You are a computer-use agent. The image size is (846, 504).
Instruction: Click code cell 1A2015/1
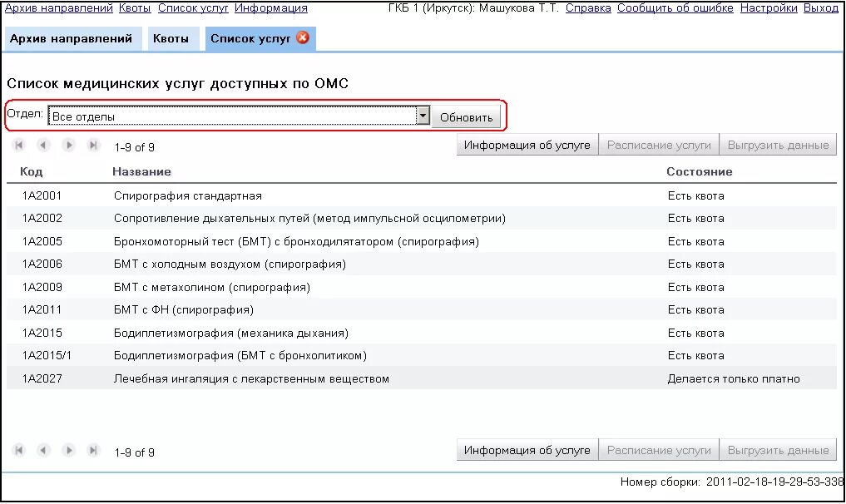47,356
